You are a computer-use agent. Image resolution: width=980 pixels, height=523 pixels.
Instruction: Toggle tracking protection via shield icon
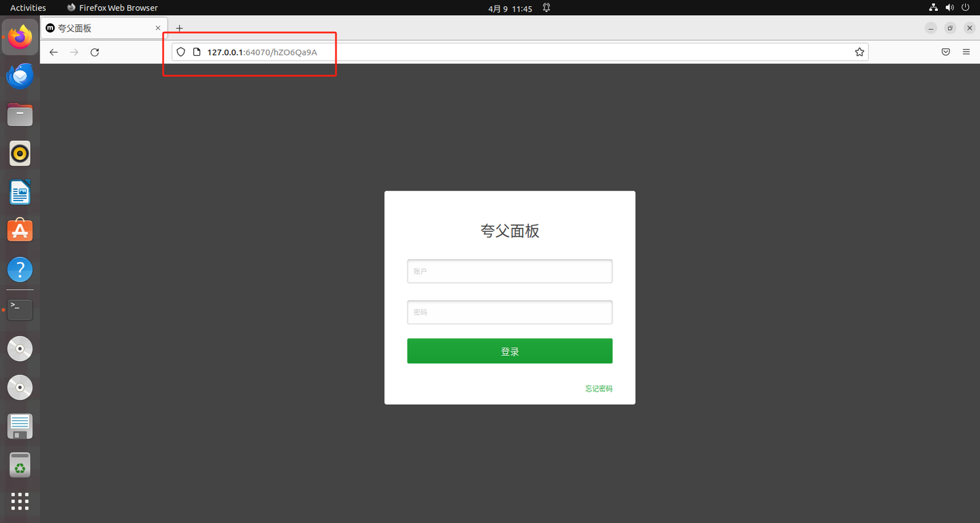pyautogui.click(x=180, y=52)
